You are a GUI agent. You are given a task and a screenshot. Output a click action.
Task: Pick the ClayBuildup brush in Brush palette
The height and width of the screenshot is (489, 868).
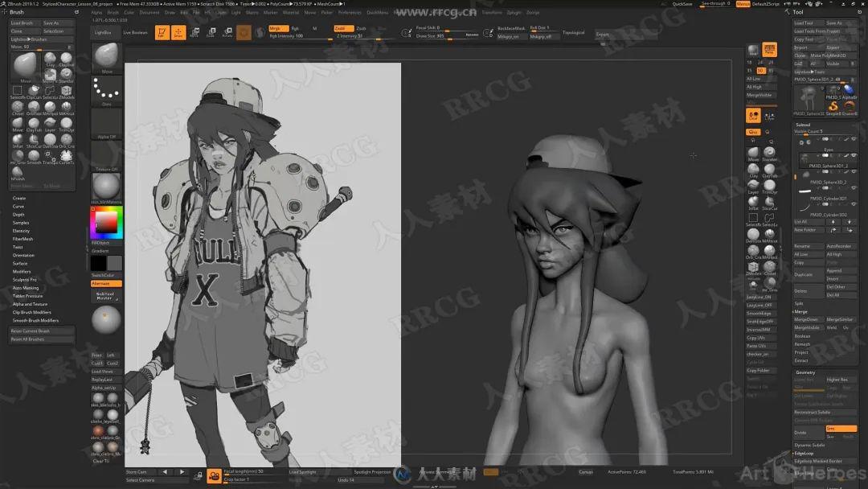point(67,59)
